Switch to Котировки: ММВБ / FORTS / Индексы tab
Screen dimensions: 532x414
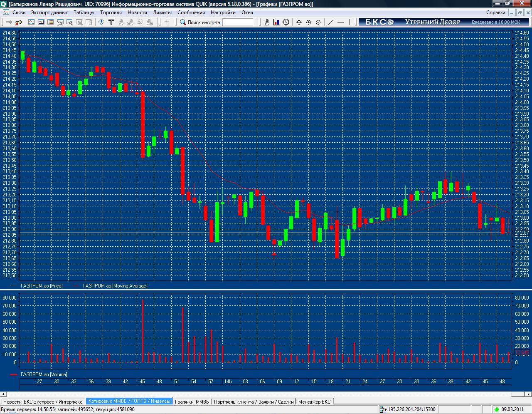[x=129, y=402]
